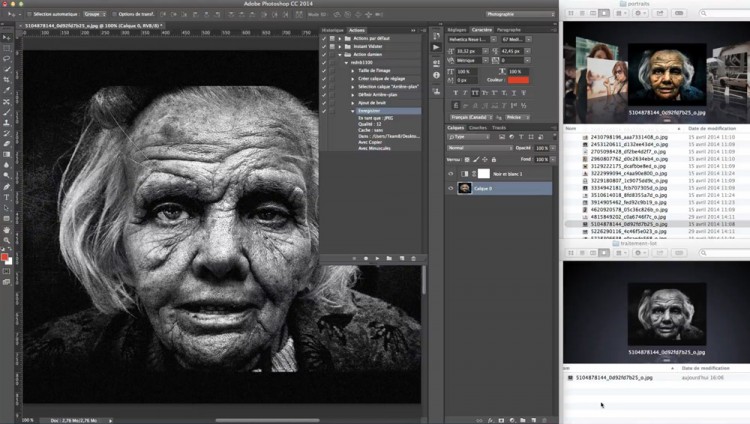Select the Lasso tool
Viewport: 750px width, 424px height.
click(7, 56)
